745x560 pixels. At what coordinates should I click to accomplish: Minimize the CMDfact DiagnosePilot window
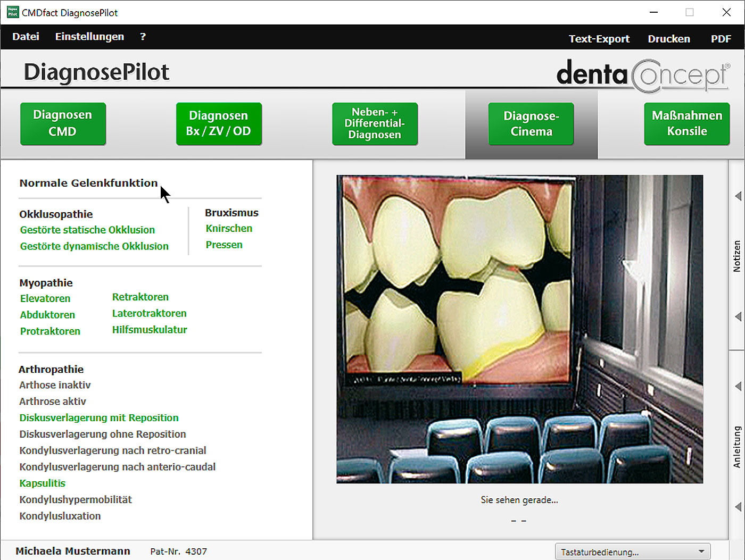[x=654, y=12]
